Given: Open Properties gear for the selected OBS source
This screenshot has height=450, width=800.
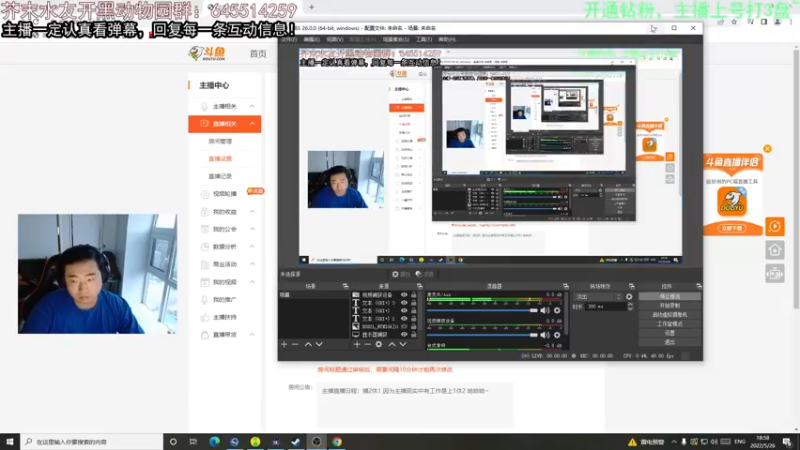Looking at the screenshot, I should 401,274.
